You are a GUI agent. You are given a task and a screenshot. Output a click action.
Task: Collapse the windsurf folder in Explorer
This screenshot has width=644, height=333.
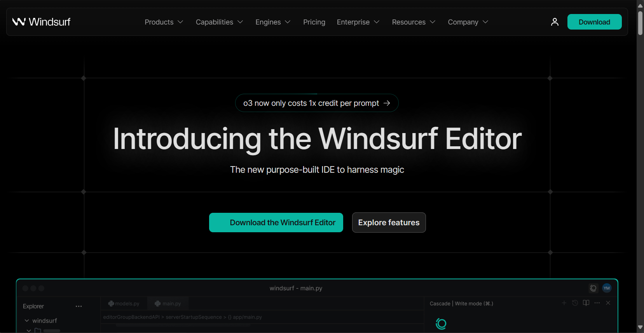(27, 321)
